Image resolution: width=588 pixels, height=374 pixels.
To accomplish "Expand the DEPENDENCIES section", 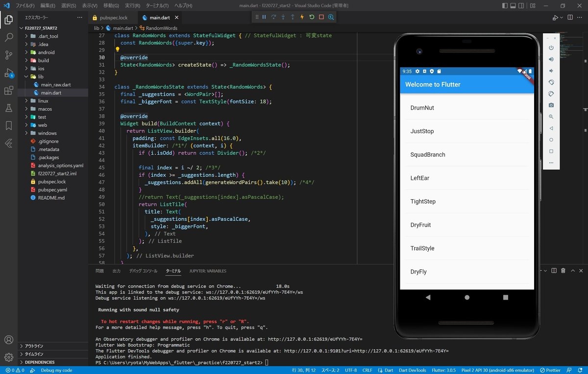I will [53, 362].
